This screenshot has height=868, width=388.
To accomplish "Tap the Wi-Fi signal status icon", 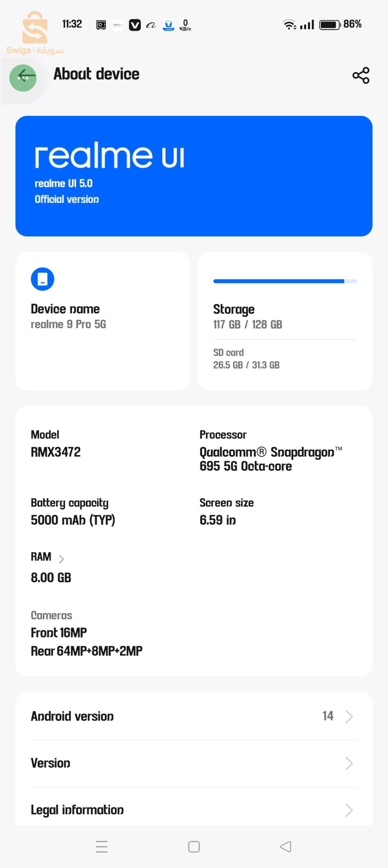I will (289, 24).
